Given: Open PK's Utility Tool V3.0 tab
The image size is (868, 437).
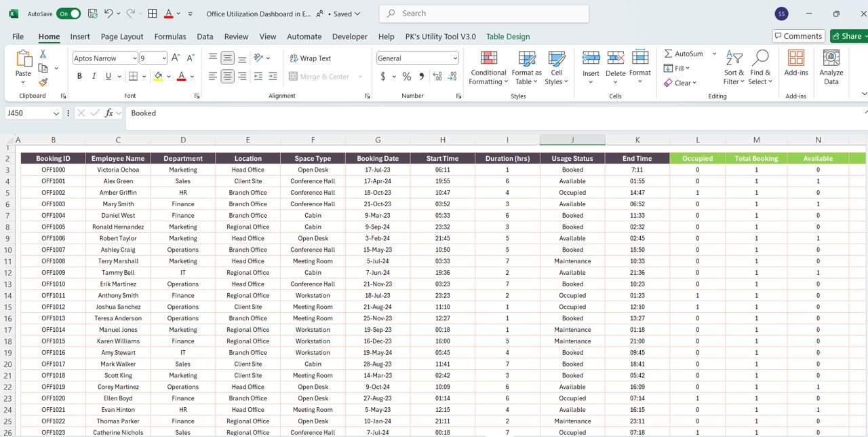Looking at the screenshot, I should [x=440, y=37].
